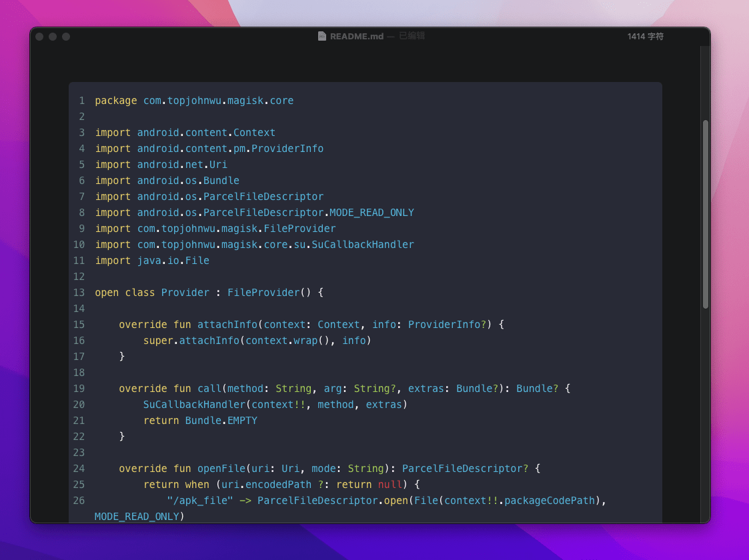This screenshot has width=749, height=560.
Task: Click line number 18 in the gutter
Action: point(79,373)
